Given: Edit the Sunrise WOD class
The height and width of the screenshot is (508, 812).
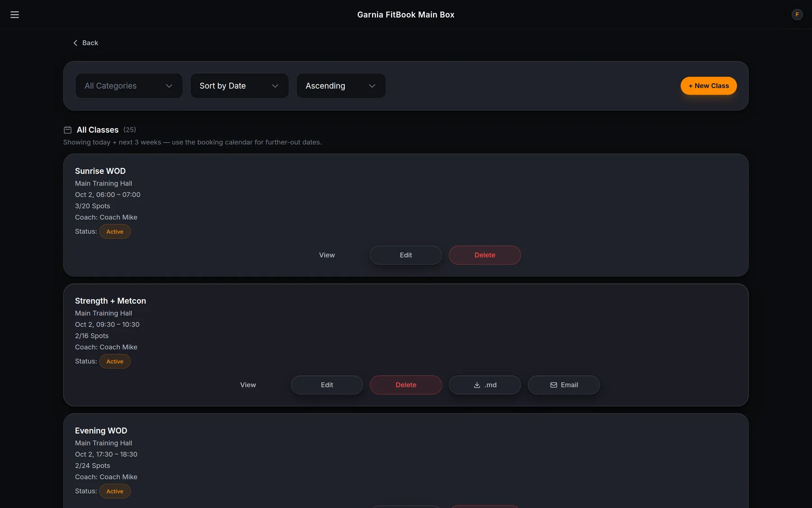Looking at the screenshot, I should point(406,255).
